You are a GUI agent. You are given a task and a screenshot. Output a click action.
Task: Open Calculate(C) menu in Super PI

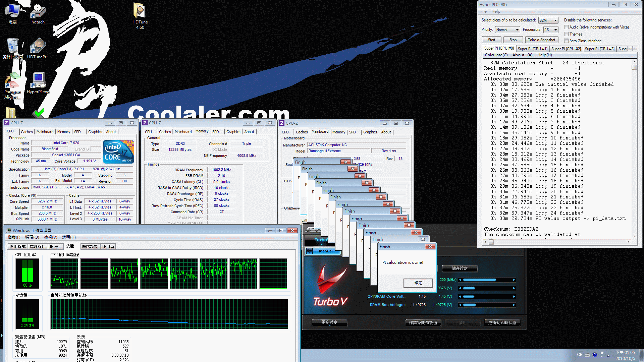click(x=496, y=55)
